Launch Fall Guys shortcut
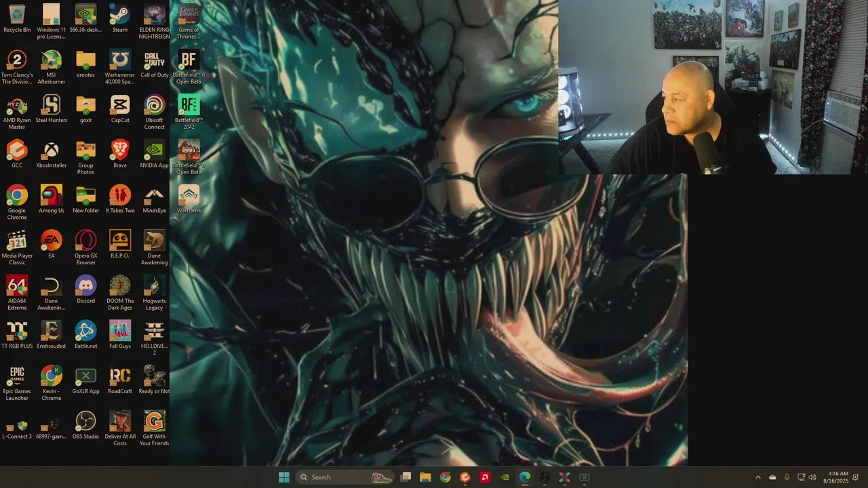Viewport: 868px width, 488px height. tap(120, 335)
